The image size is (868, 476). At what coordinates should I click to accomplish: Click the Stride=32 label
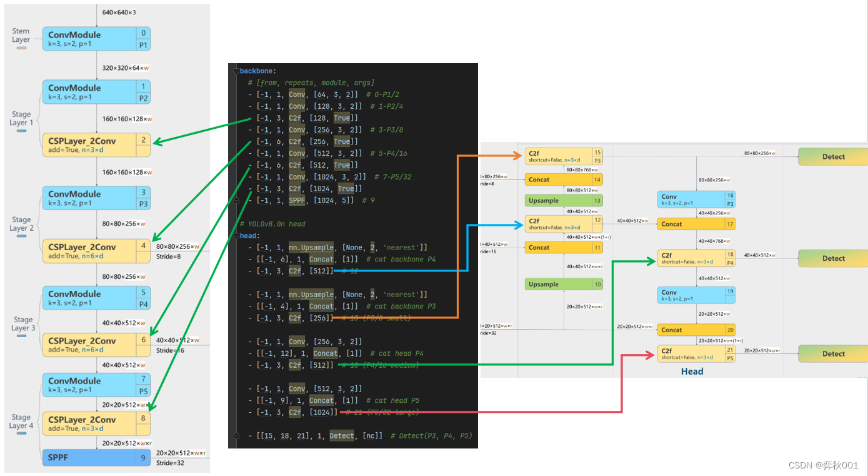[x=171, y=463]
